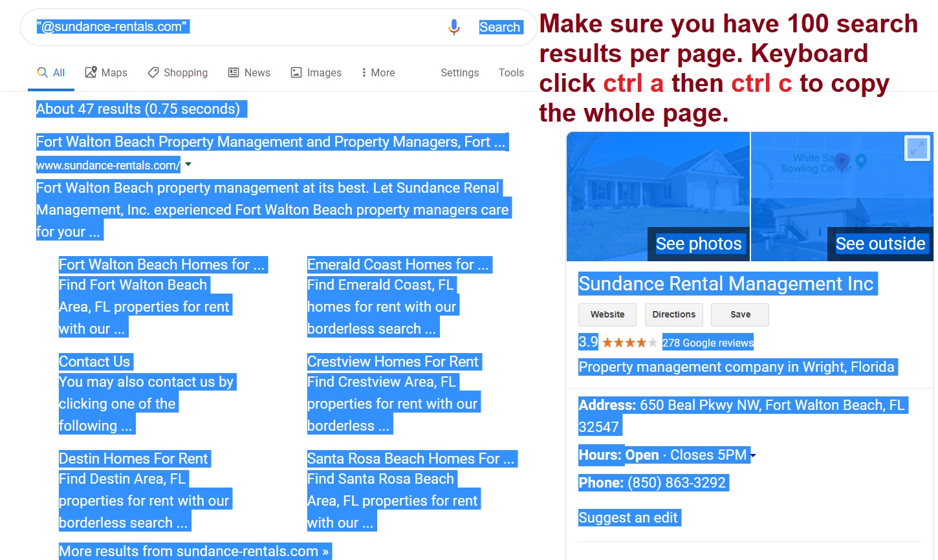The height and width of the screenshot is (560, 938).
Task: Click the 'Find Santa Rosa Beach' snippet
Action: coord(392,501)
